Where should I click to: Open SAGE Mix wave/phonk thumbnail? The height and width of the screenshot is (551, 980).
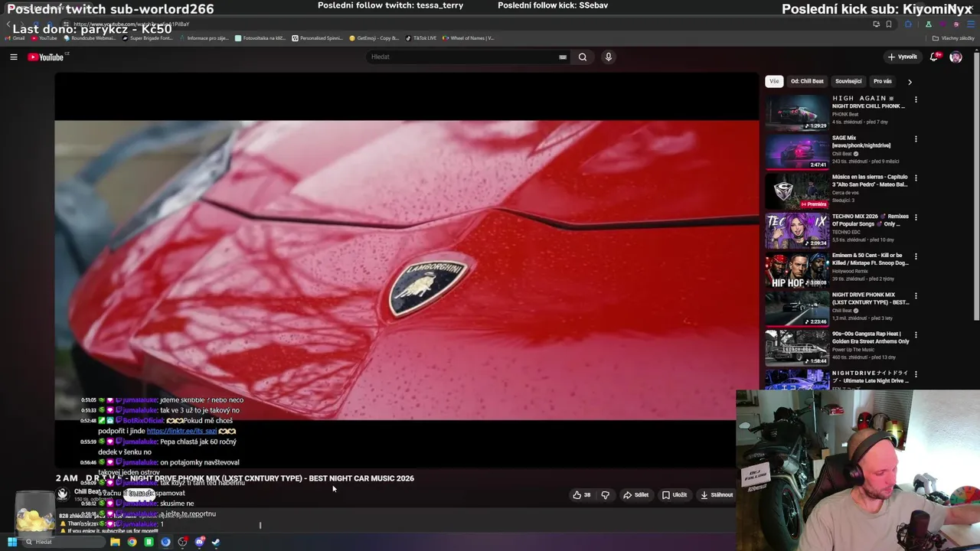797,152
